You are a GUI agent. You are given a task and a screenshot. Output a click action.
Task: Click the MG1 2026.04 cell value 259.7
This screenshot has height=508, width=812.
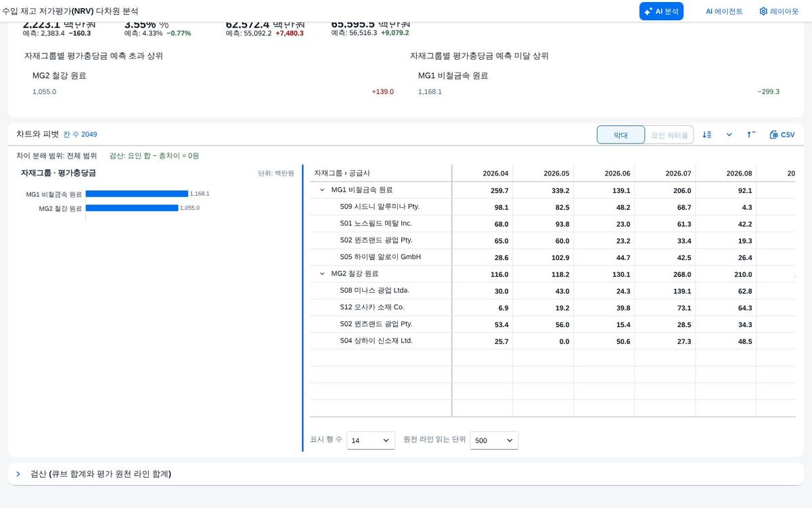[500, 191]
